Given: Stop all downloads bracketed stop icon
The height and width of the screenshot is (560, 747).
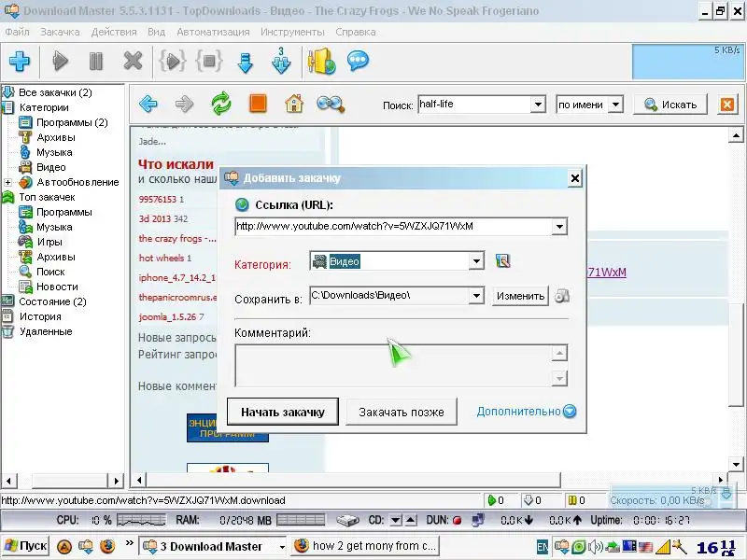Looking at the screenshot, I should [209, 61].
